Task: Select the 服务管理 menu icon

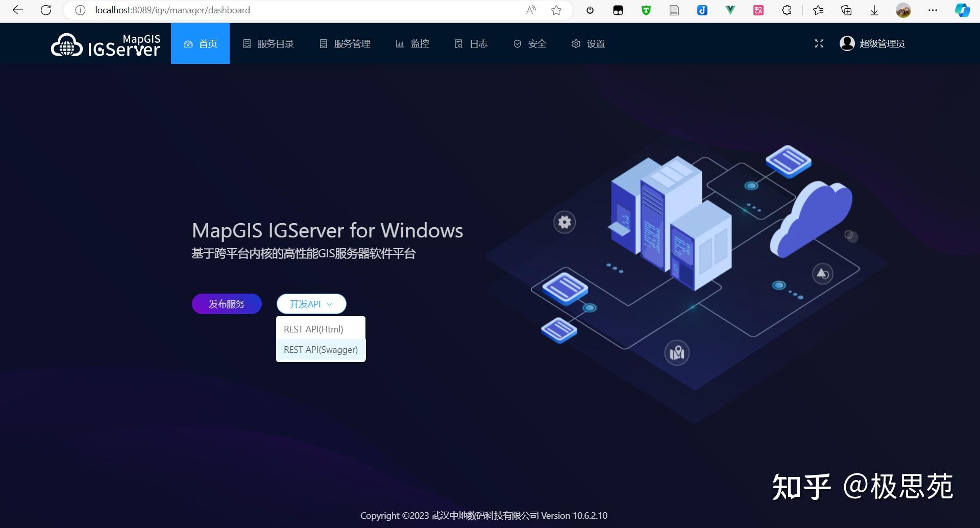Action: coord(324,43)
